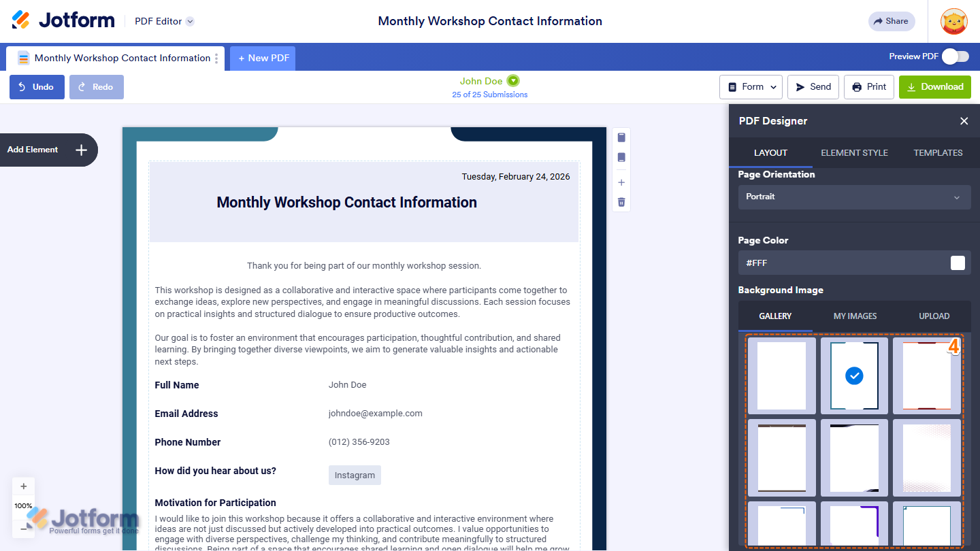Click the page header icon beside the page
This screenshot has width=980, height=551.
coord(621,138)
